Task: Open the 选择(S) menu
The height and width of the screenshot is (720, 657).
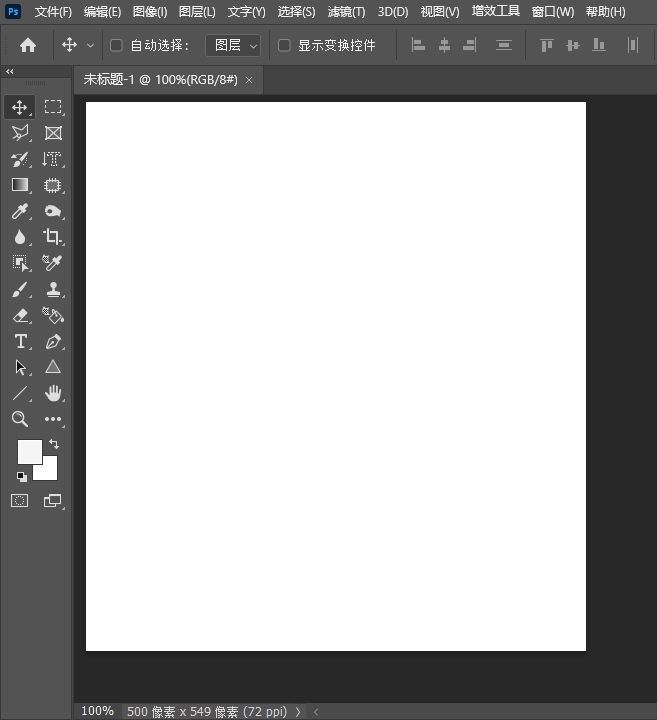Action: (296, 11)
